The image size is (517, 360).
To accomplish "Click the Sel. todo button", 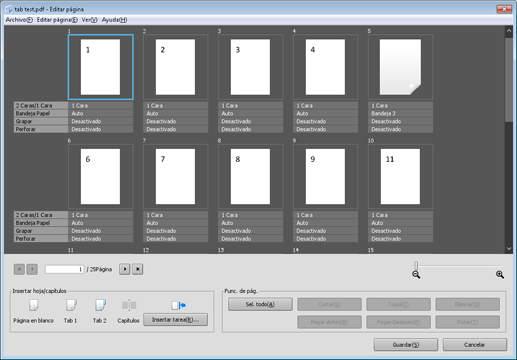I will (x=260, y=304).
